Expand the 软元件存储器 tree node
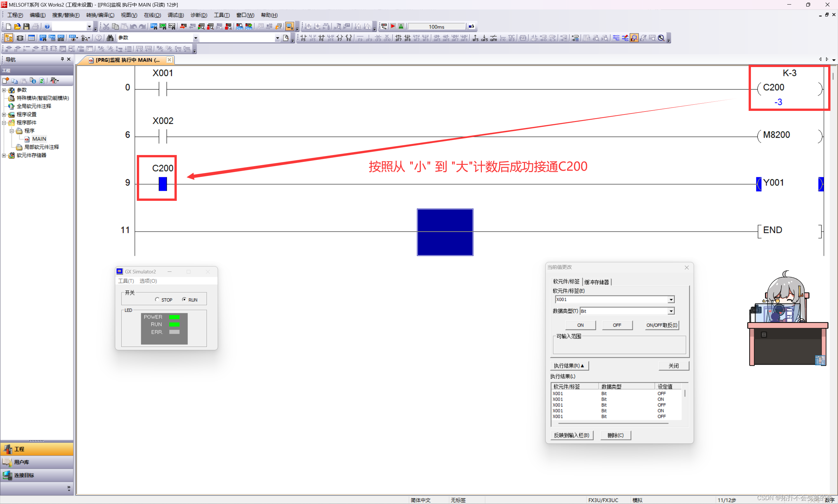This screenshot has width=838, height=504. pyautogui.click(x=4, y=156)
